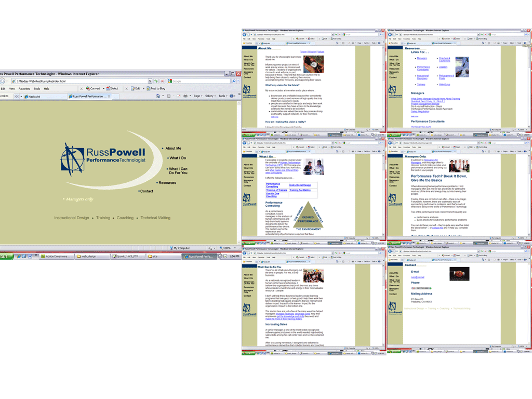Follow the What I Do link
Viewport: 532px width, 399px height.
tap(178, 158)
